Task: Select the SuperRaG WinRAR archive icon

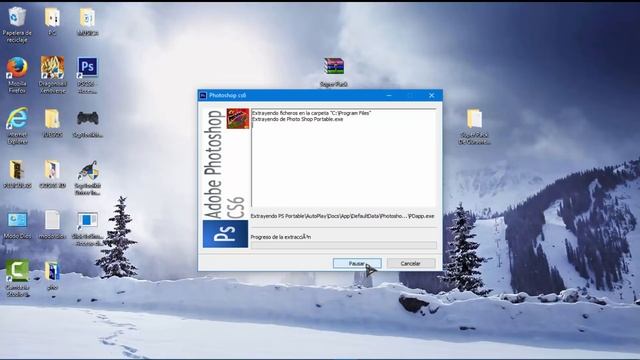Action: 334,72
